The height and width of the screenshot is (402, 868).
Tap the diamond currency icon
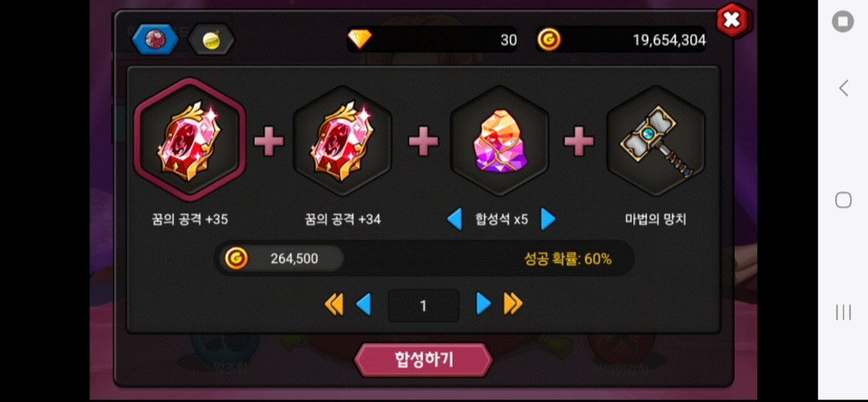click(x=360, y=39)
